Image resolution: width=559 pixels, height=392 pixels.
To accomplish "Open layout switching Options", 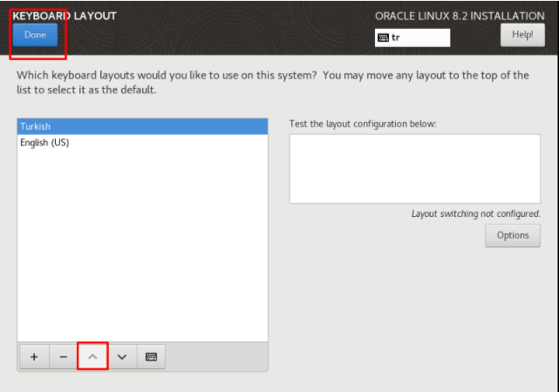I will (513, 235).
